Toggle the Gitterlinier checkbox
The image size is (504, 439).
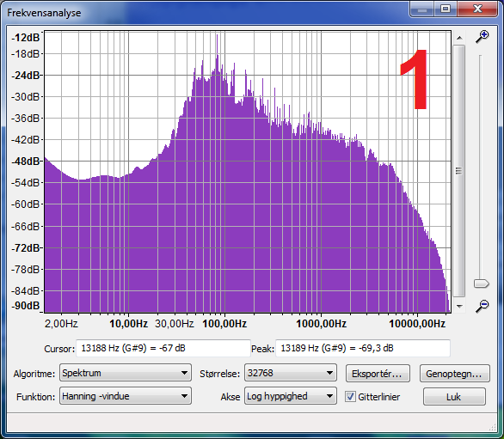[x=350, y=397]
